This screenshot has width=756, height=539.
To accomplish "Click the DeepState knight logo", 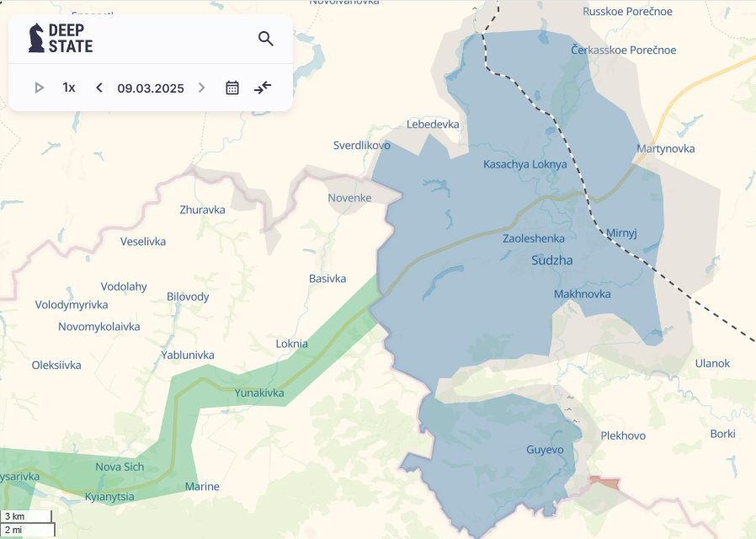I will pos(36,38).
